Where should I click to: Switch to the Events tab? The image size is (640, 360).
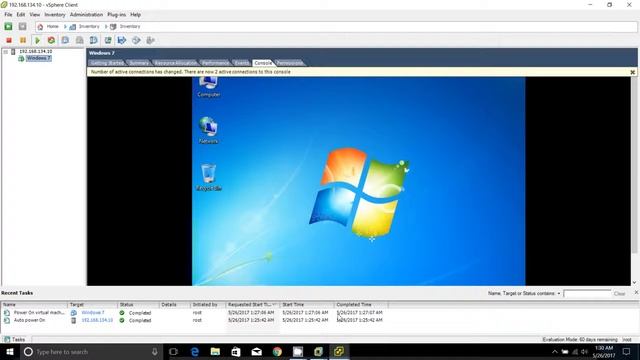coord(242,63)
